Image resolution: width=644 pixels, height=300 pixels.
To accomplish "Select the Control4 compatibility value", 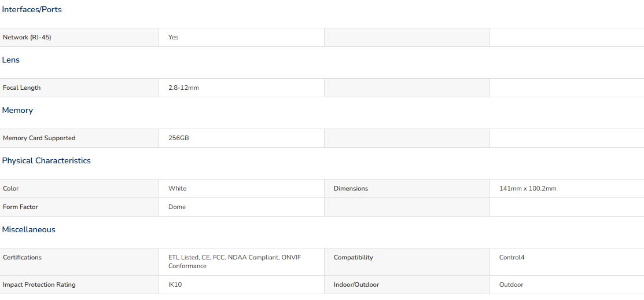I will tap(511, 258).
